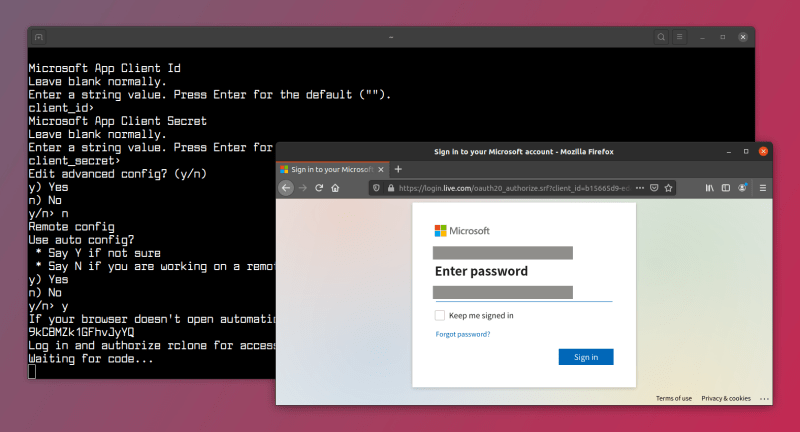The image size is (800, 432).
Task: Save page to Pocket
Action: click(654, 188)
